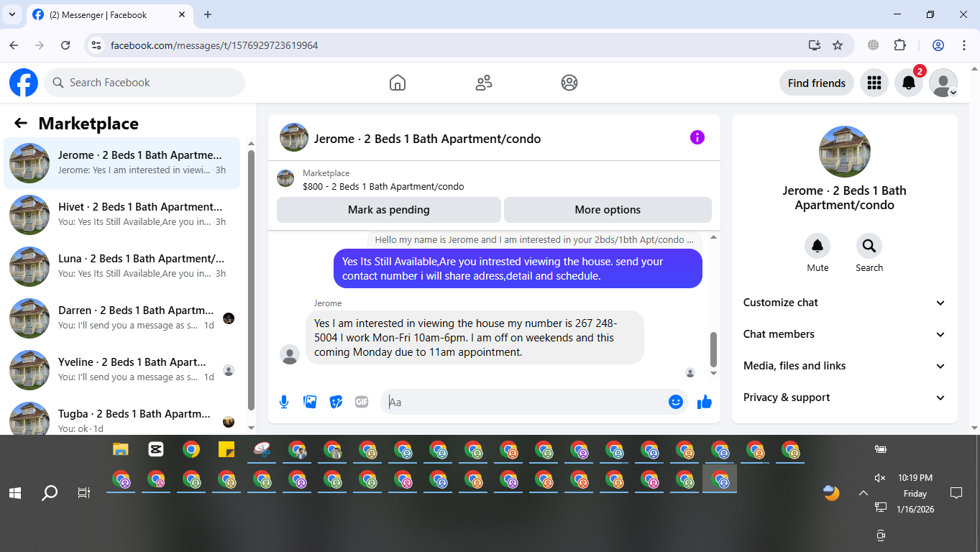The image size is (980, 552).
Task: Open Chrome extensions puzzle icon
Action: point(900,45)
